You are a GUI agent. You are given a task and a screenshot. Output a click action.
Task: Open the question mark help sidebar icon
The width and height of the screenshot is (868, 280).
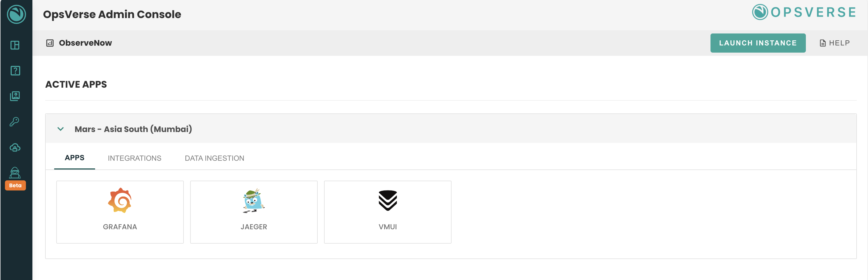click(15, 71)
